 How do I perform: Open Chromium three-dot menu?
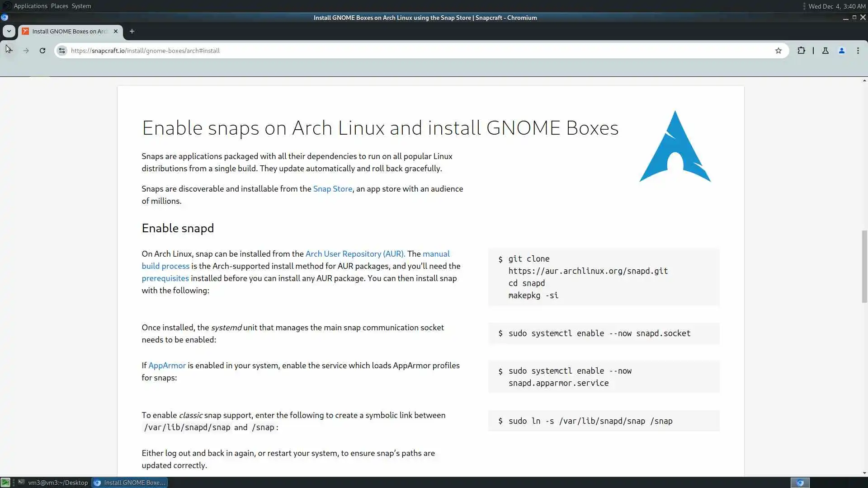tap(858, 51)
